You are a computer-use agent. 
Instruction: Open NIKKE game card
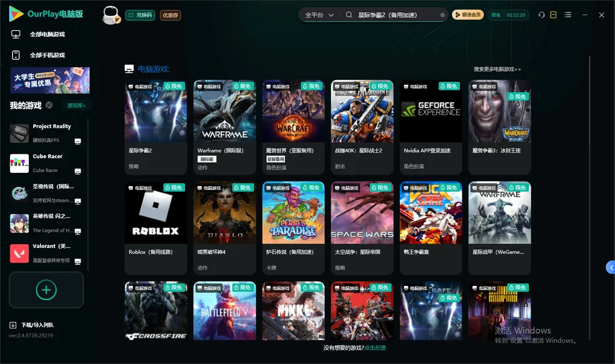[293, 311]
